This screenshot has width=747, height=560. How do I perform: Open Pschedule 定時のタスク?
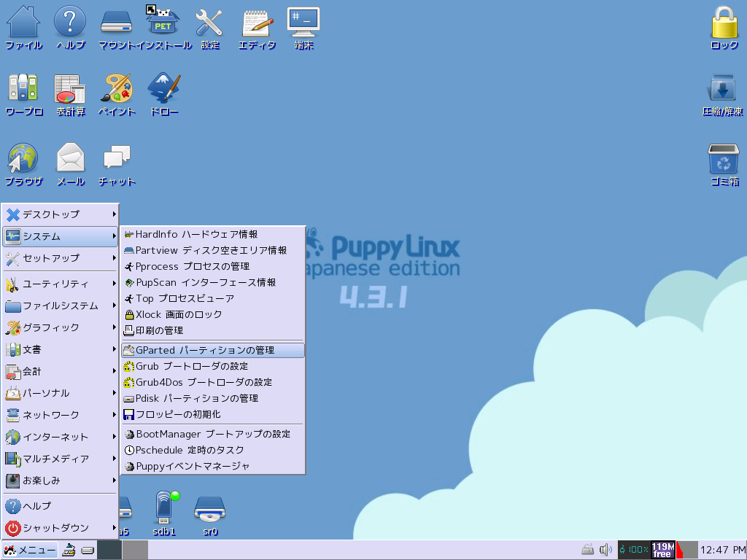tap(212, 451)
